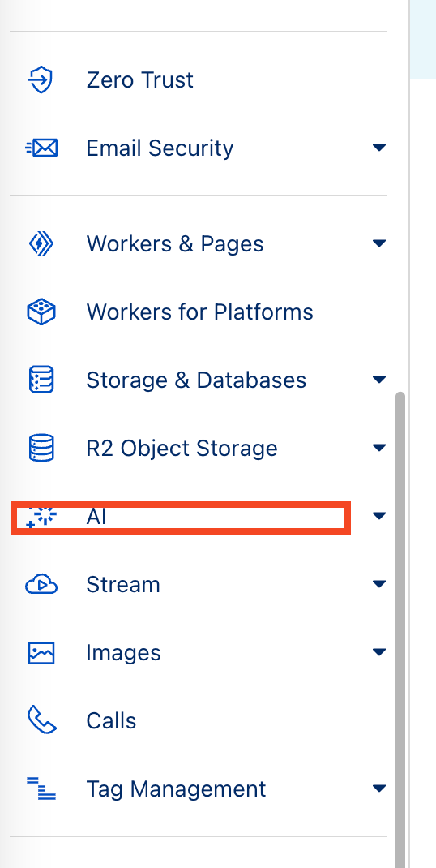Click the Storage & Databases icon
Screen dimensions: 436x868
[41, 380]
